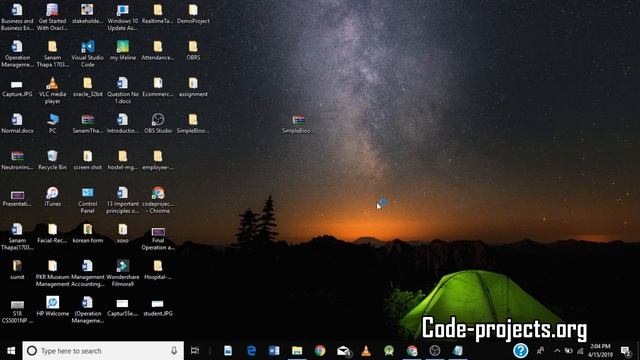Select Final Operation a... file icon
640x360 pixels.
point(158,238)
